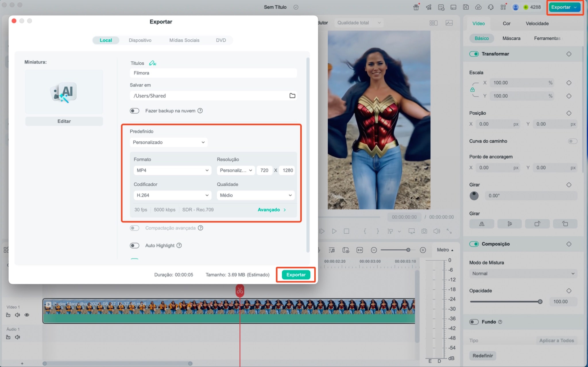Stop the preview playback

point(347,231)
